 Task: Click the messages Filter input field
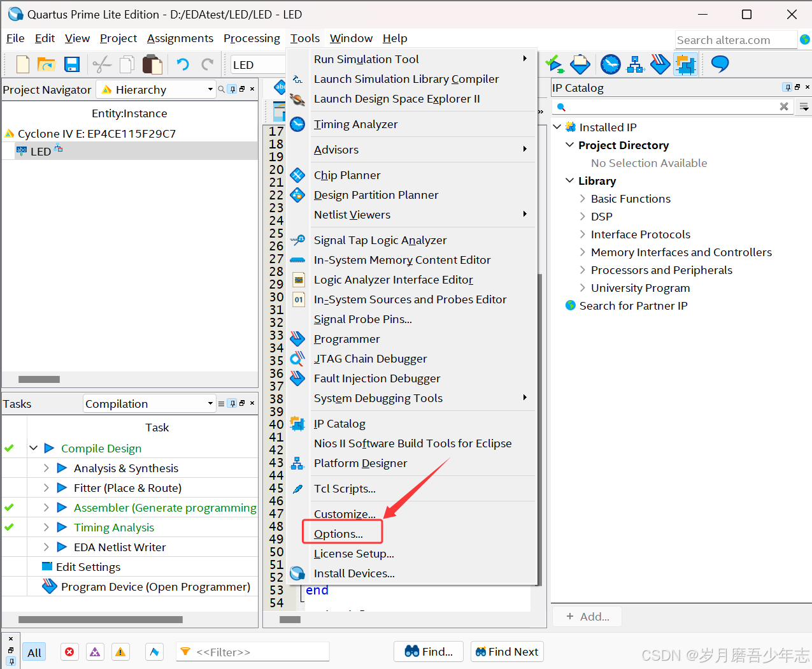tap(252, 652)
